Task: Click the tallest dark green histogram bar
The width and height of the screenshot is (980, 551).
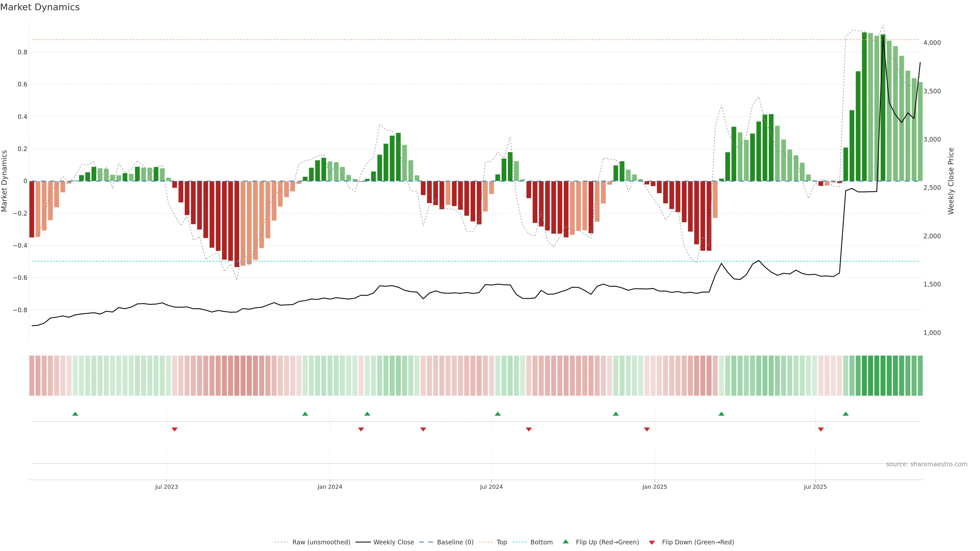Action: pos(864,106)
